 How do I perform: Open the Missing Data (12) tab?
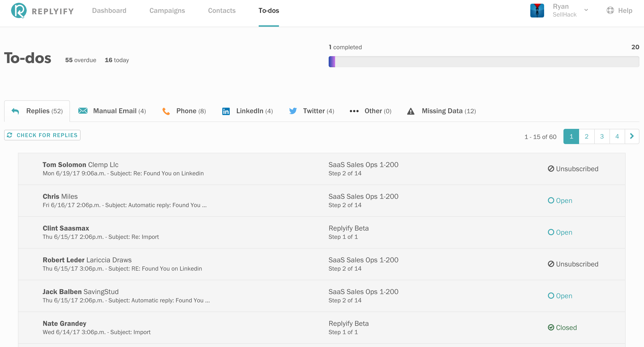441,111
